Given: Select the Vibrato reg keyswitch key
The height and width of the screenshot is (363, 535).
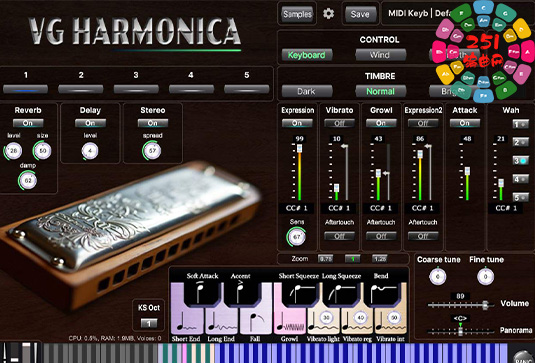Looking at the screenshot, I should [357, 321].
